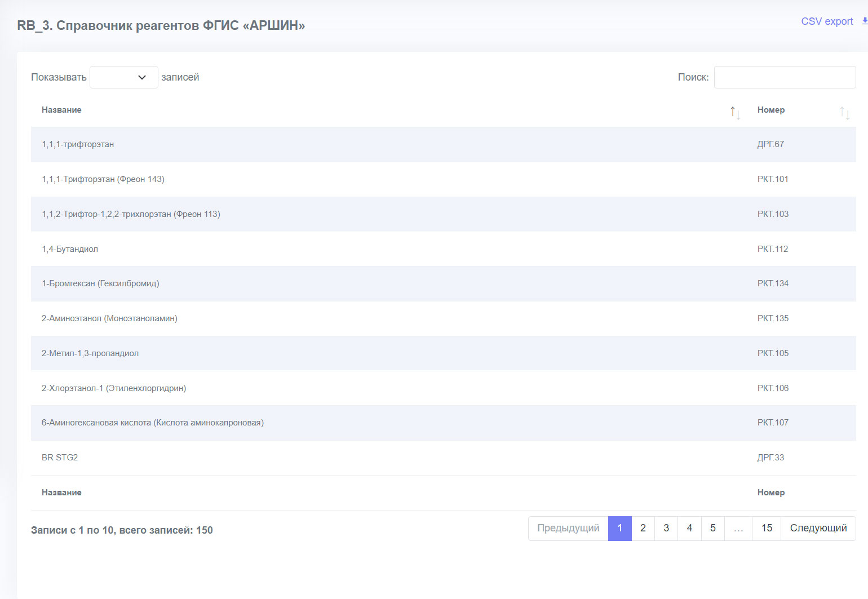
Task: Click number cell РКТ.105
Action: [773, 353]
